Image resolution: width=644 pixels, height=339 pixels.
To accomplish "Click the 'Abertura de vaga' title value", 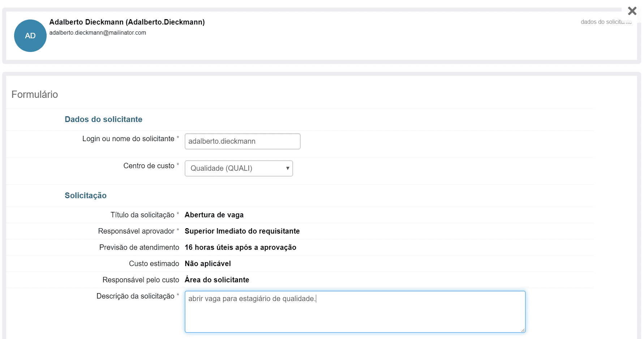I will point(214,215).
